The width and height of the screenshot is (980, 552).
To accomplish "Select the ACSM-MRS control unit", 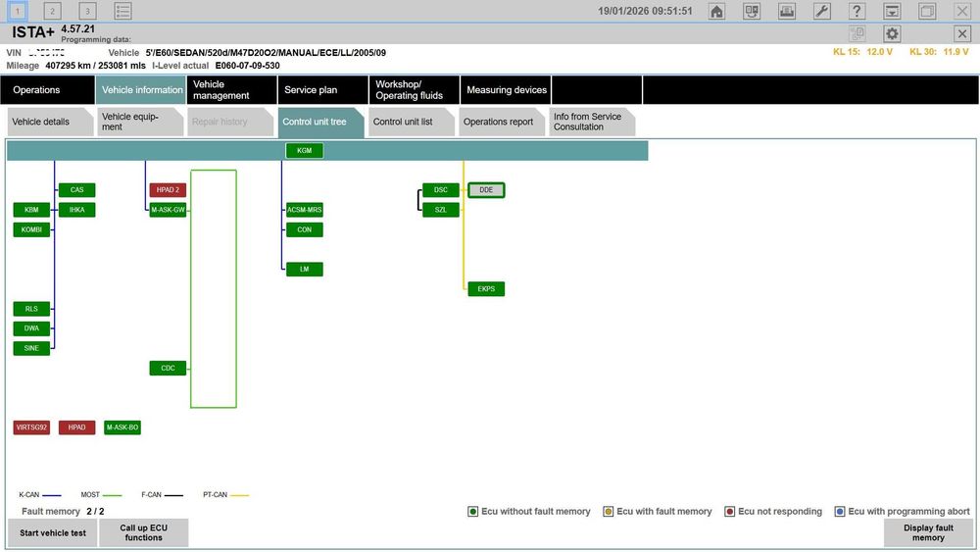I will 305,210.
